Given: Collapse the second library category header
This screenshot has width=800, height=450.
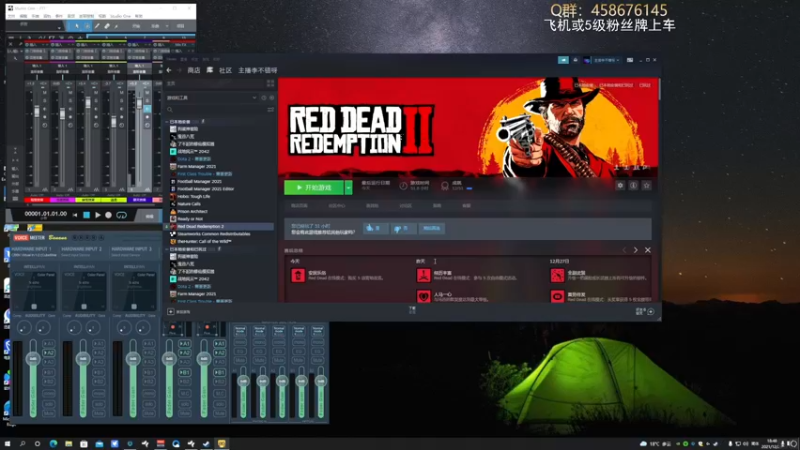Looking at the screenshot, I should click(x=167, y=249).
